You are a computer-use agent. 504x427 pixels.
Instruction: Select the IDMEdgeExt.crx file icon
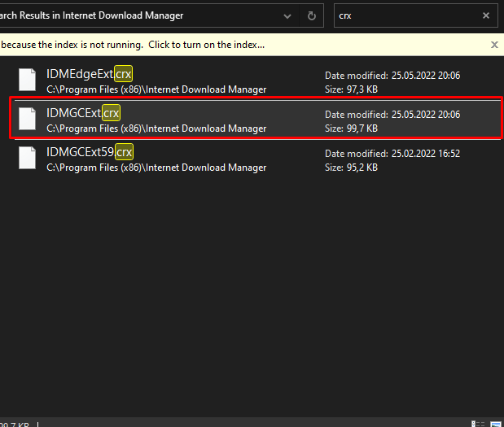click(28, 80)
